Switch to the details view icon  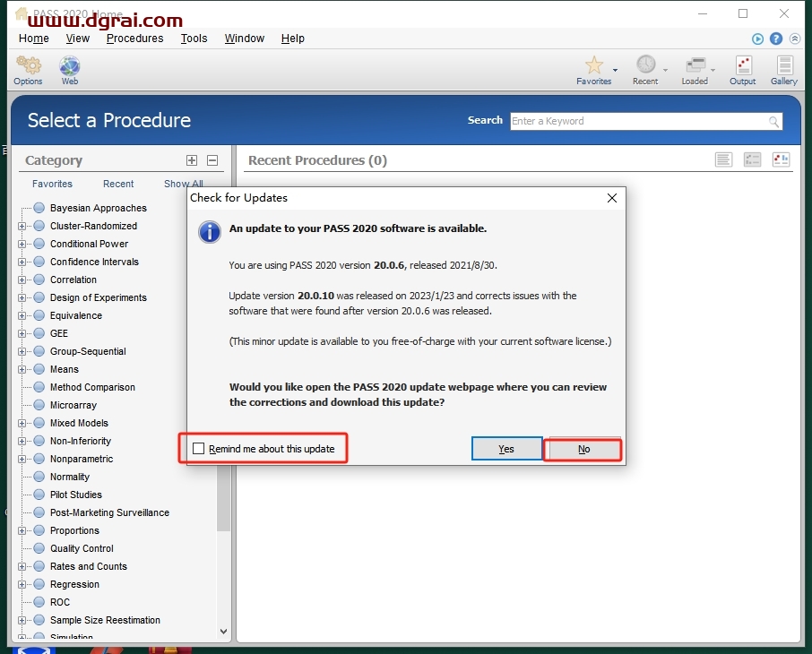tap(752, 159)
